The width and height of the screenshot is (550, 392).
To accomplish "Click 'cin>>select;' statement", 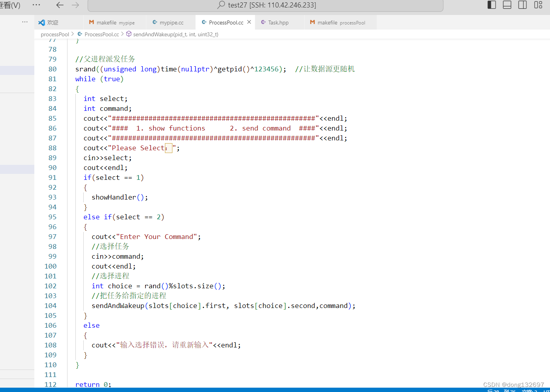I will [107, 158].
